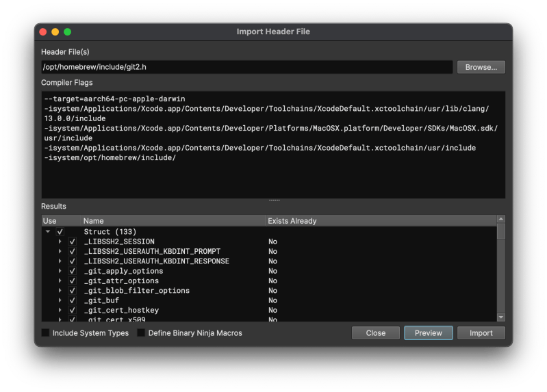Expand the _git_buf row
547x392 pixels.
[60, 300]
